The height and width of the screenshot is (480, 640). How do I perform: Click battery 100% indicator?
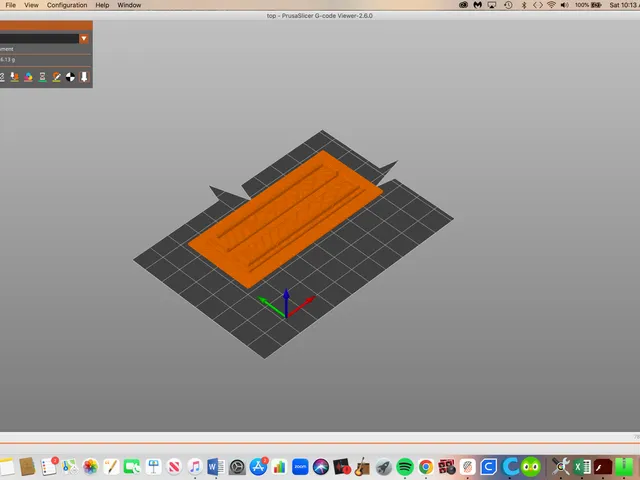pyautogui.click(x=588, y=5)
